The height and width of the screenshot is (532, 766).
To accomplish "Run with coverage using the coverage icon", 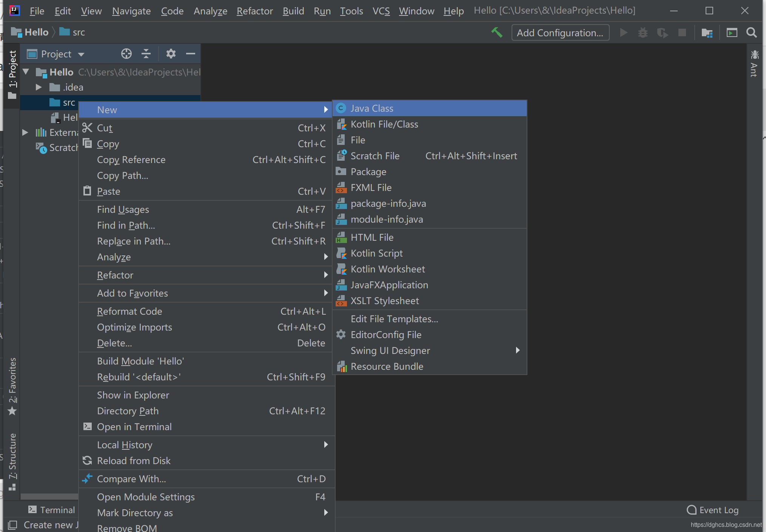I will (662, 33).
